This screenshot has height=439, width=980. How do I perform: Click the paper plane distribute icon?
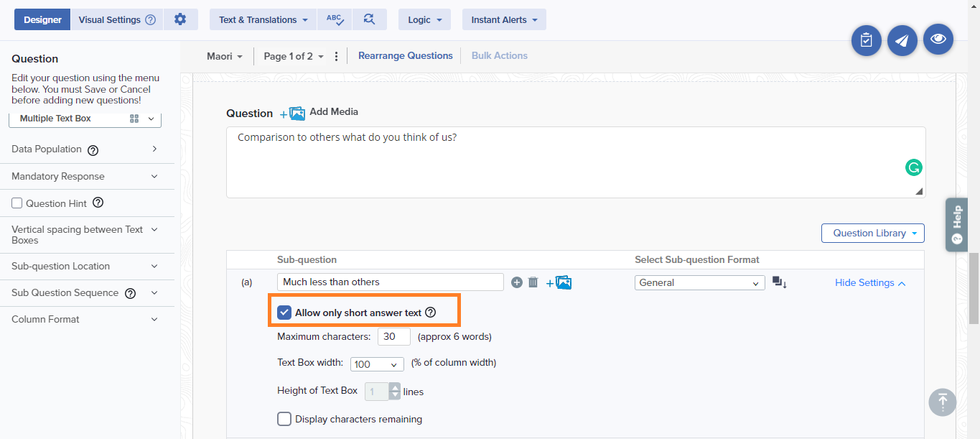(x=902, y=41)
